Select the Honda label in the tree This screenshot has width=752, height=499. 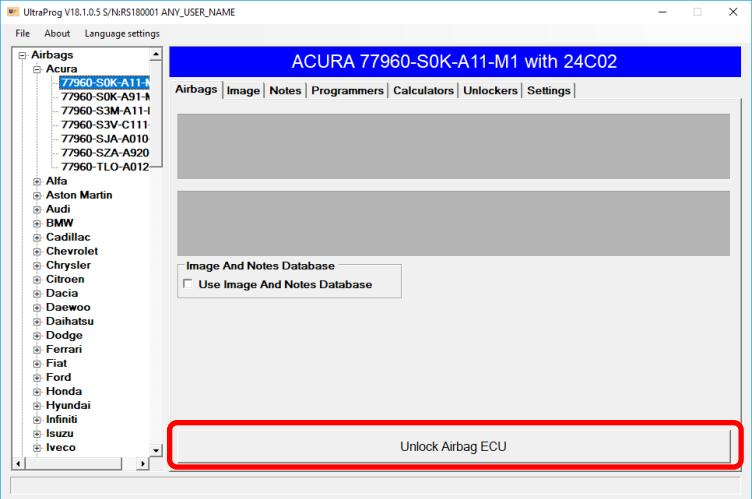64,391
